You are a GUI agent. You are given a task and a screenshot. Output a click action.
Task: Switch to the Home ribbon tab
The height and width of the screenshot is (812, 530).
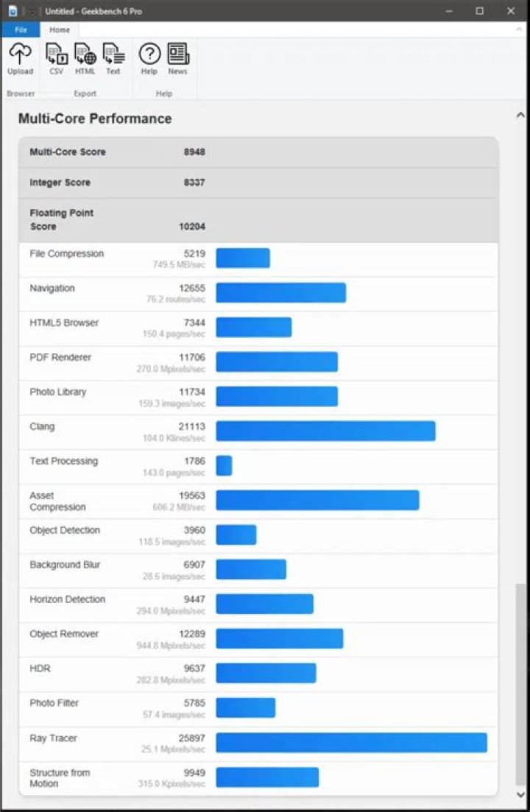click(x=60, y=30)
